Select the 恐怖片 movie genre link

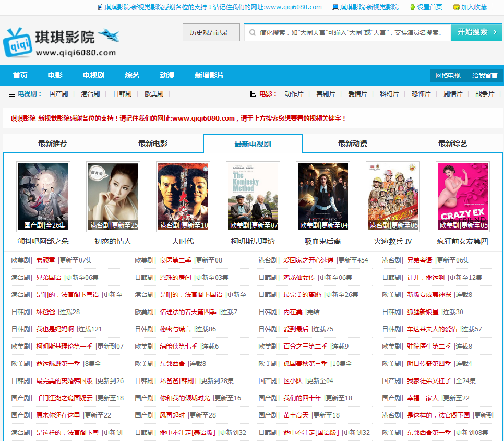(x=421, y=94)
